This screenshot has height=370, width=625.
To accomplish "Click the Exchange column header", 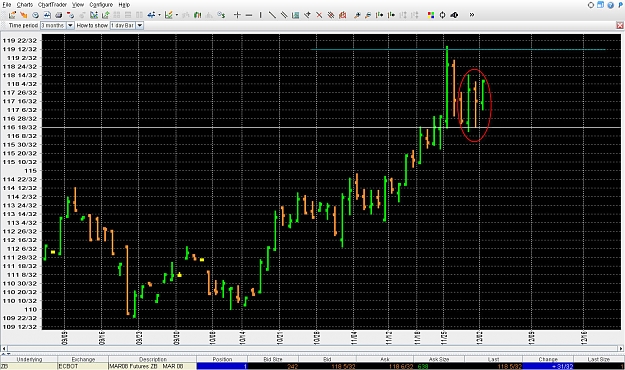I will pyautogui.click(x=83, y=359).
